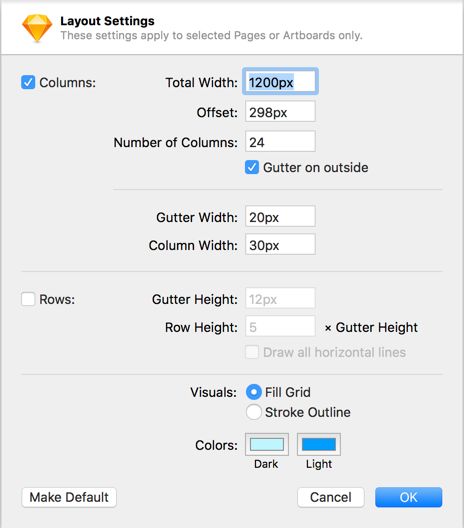Viewport: 464px width, 528px height.
Task: Confirm settings with OK button
Action: 408,497
